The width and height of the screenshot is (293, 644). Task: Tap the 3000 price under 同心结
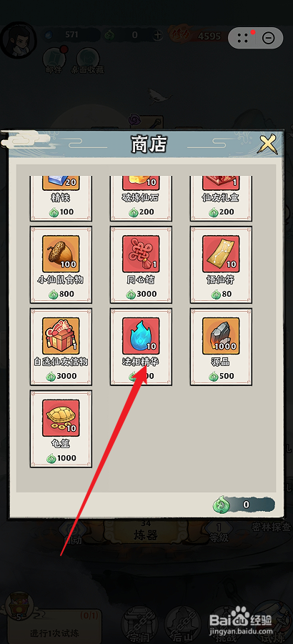[141, 294]
